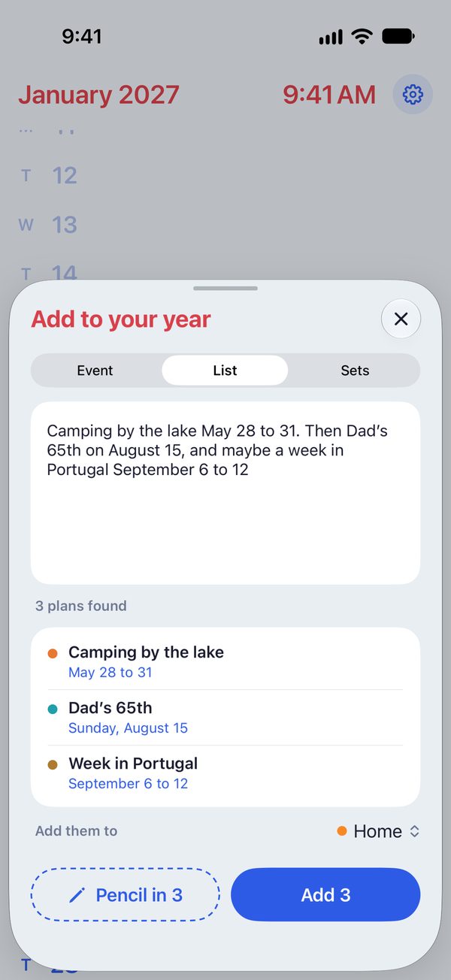
Task: Tap the sheet's drag handle bar
Action: (x=225, y=289)
